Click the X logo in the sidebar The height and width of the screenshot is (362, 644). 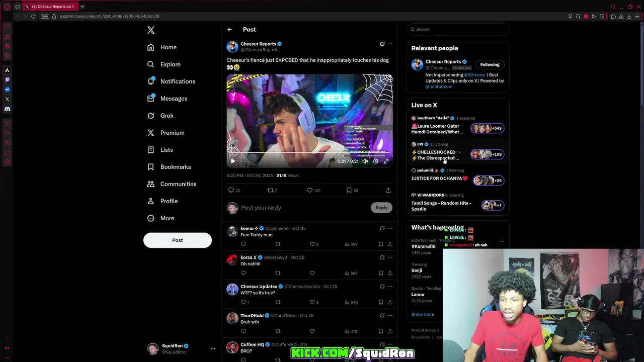tap(151, 30)
